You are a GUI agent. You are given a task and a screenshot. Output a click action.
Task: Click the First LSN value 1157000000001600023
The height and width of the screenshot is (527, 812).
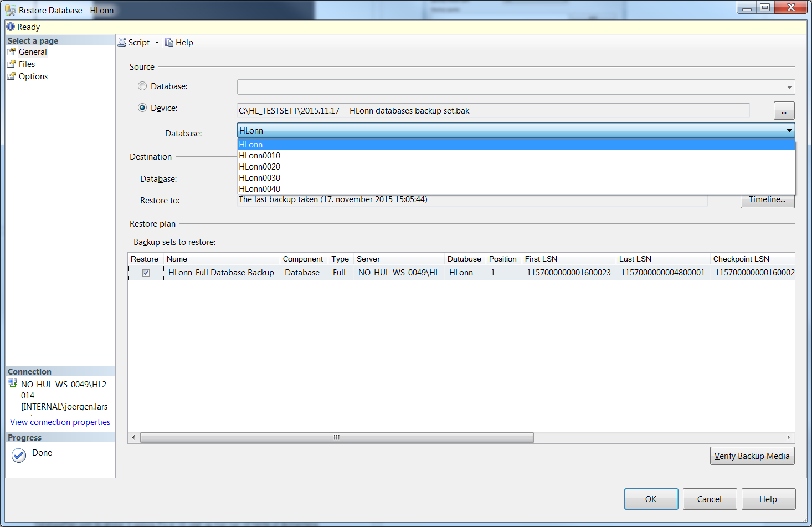569,273
